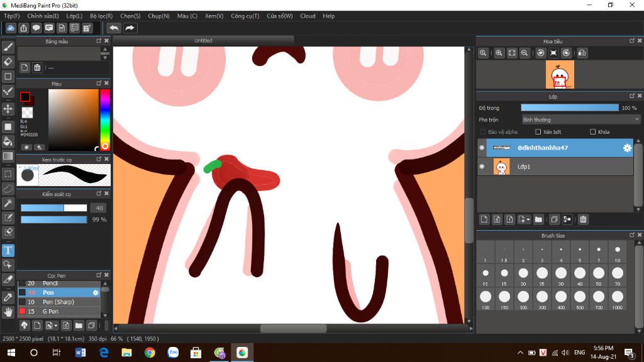
Task: Open the add layer dropdown arrow
Action: coord(528,219)
